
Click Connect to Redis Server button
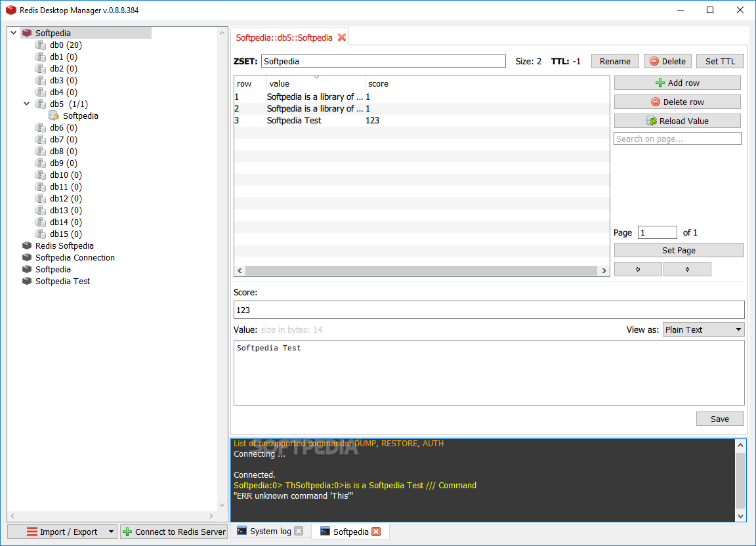[x=174, y=532]
